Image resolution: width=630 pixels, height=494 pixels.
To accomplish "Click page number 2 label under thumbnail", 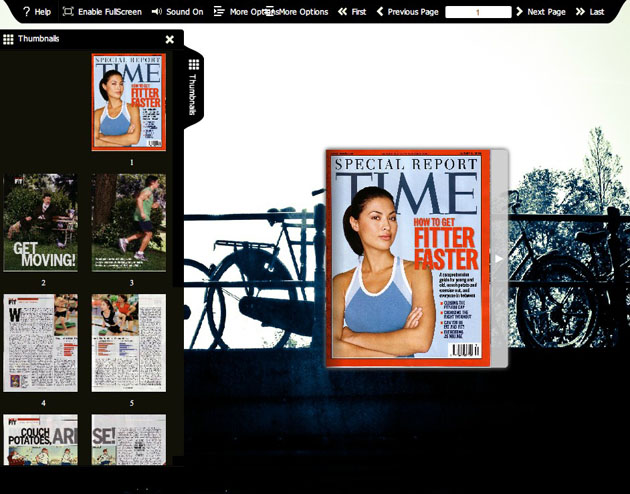I will point(43,283).
